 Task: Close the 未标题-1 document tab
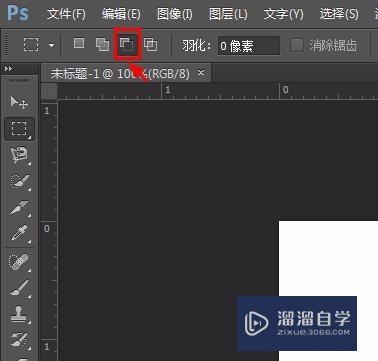201,72
